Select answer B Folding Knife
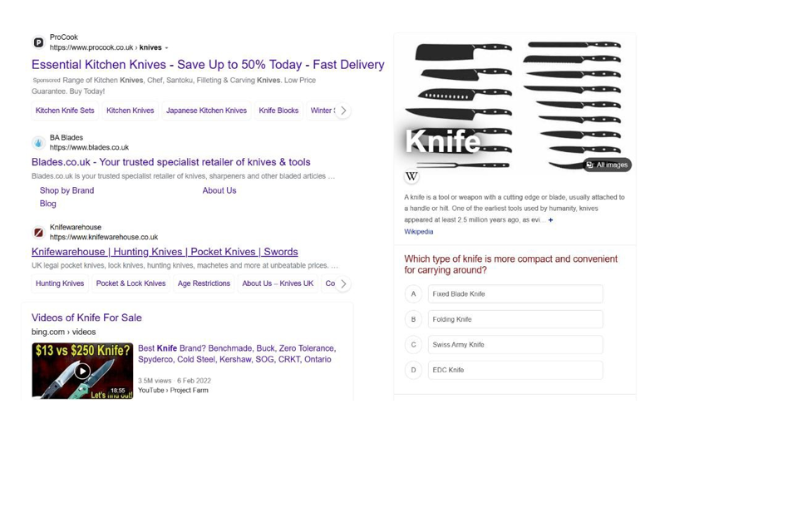The height and width of the screenshot is (532, 798). [515, 319]
